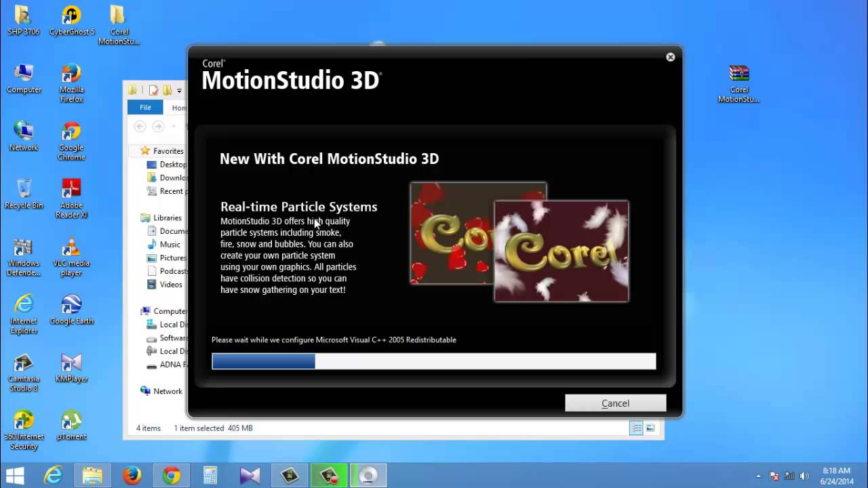Open the SHP 3706 desktop folder

coord(24,20)
